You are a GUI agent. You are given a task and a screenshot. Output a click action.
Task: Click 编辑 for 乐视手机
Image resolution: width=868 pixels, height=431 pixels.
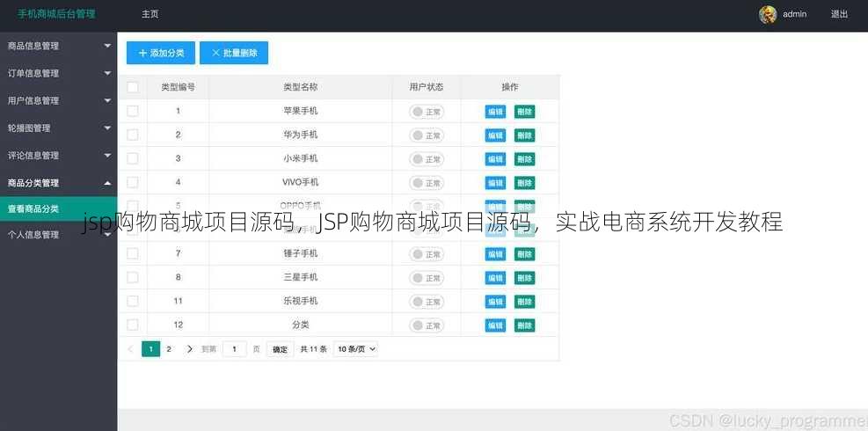coord(495,302)
